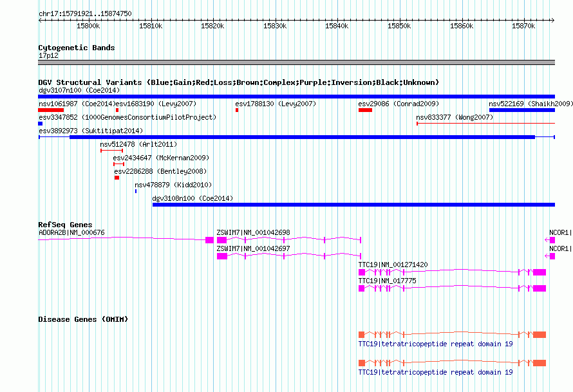Open the esv3347852 1000GenomesConsortiumPilotProject label
The image size is (573, 392).
[127, 117]
